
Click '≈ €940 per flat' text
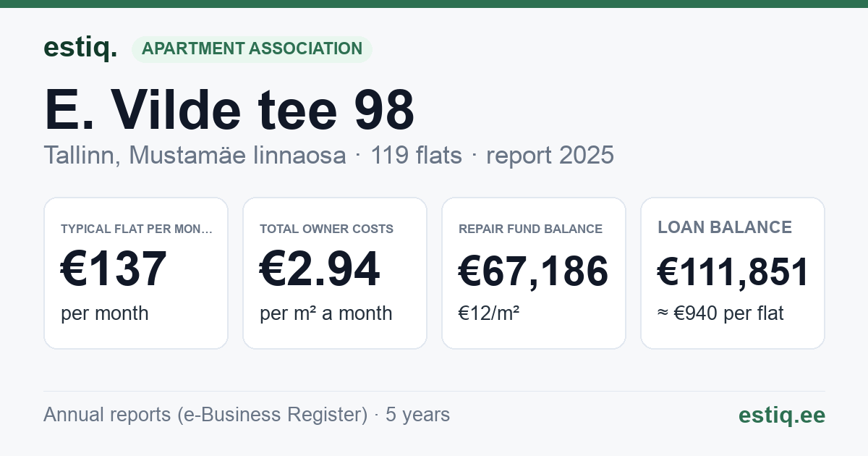tap(720, 313)
